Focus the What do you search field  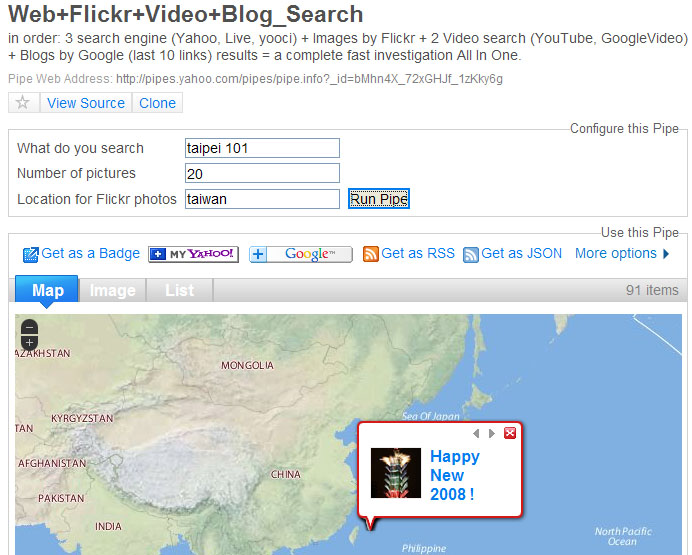tap(262, 148)
